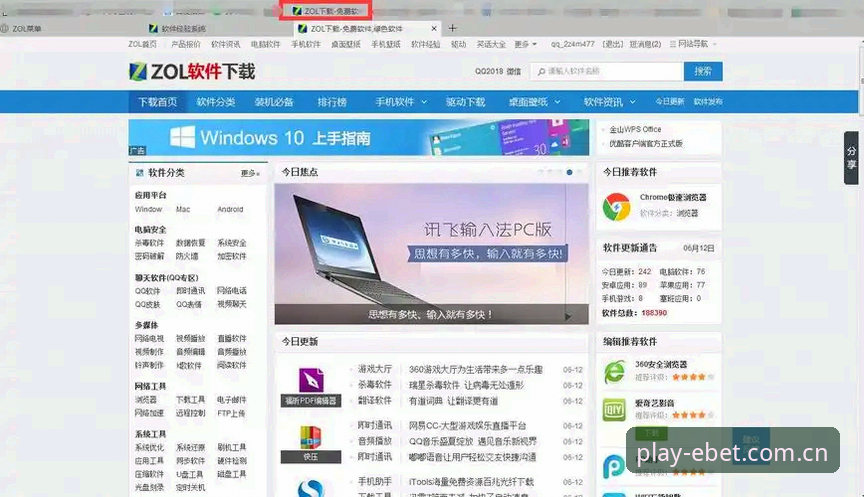Focus the 请输入软件名称 search field
The width and height of the screenshot is (864, 497).
(x=607, y=71)
